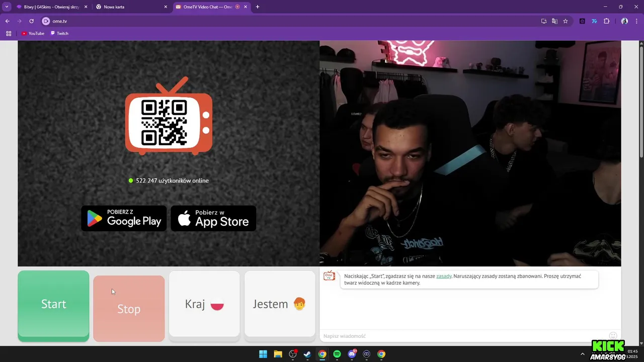Open the Chrome profile avatar

pos(624,21)
